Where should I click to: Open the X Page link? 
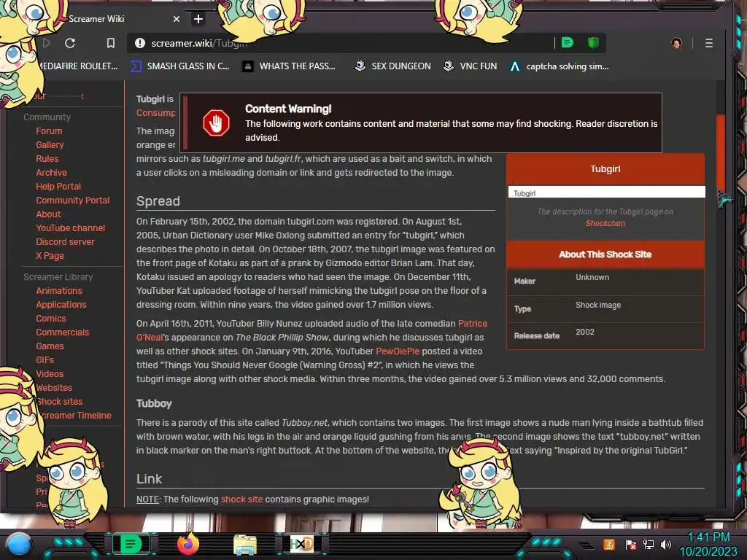[50, 255]
